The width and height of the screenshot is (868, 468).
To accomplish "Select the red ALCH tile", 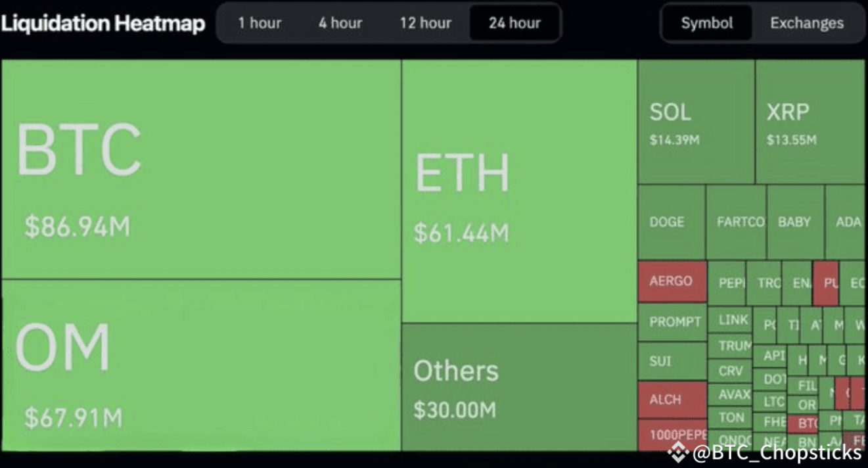I will pos(672,400).
